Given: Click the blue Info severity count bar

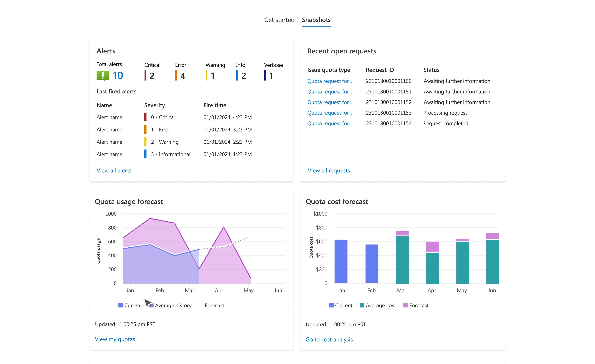Looking at the screenshot, I should coord(237,75).
